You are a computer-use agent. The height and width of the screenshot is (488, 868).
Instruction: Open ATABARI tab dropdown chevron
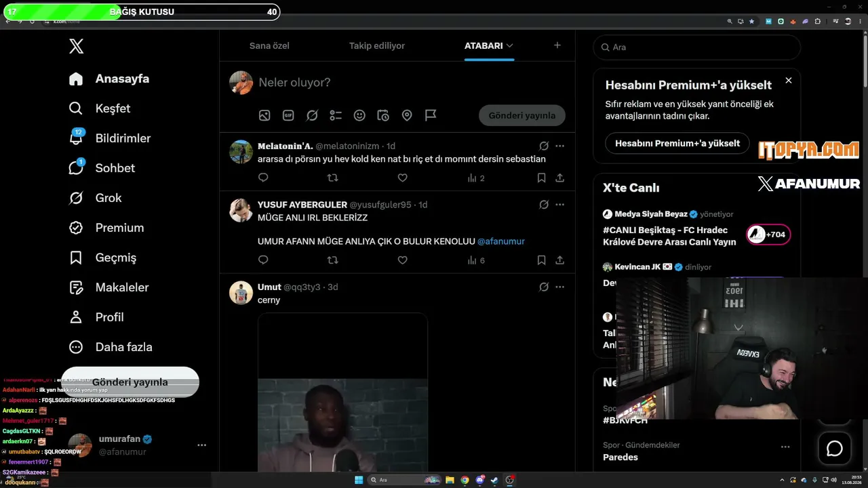(x=510, y=45)
